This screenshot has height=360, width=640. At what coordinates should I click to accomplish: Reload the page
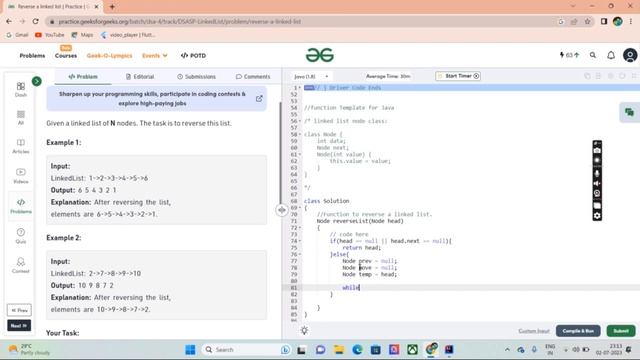pyautogui.click(x=36, y=21)
